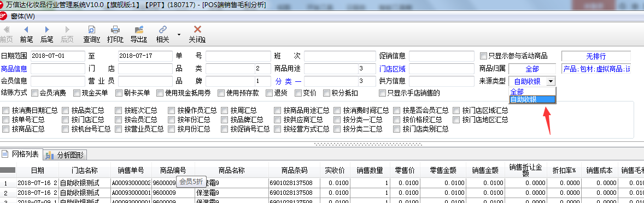Toggle the 积分抵扣 checkbox
The height and width of the screenshot is (203, 644).
(x=326, y=93)
